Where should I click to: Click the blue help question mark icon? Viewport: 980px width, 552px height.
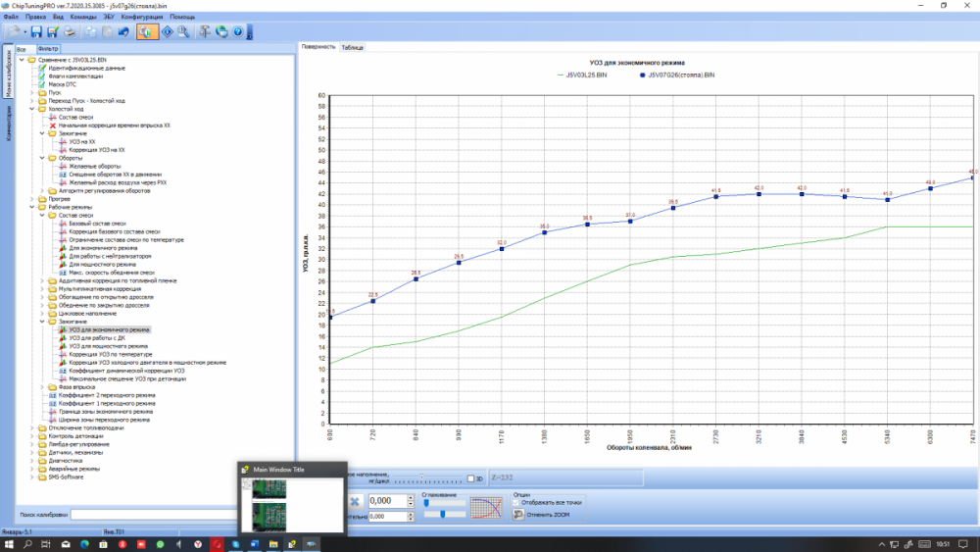(x=237, y=32)
